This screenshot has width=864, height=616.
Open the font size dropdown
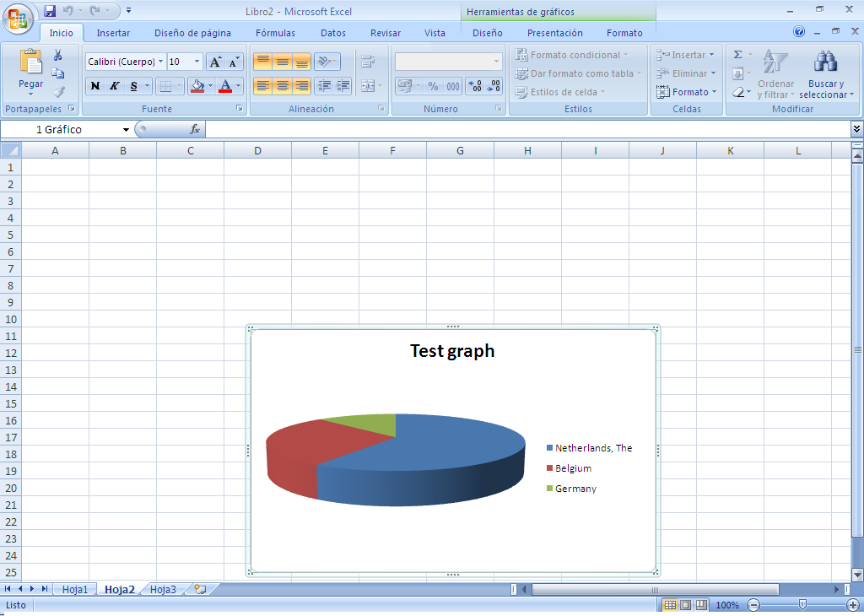point(197,62)
